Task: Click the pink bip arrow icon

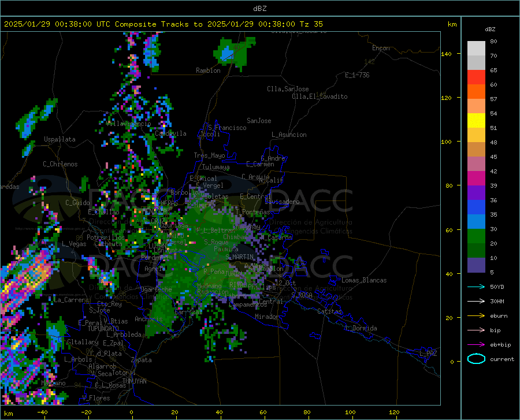Action: click(476, 330)
